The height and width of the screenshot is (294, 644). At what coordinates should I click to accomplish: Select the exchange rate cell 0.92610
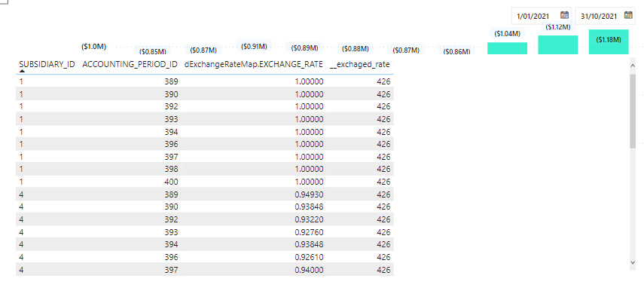point(310,257)
